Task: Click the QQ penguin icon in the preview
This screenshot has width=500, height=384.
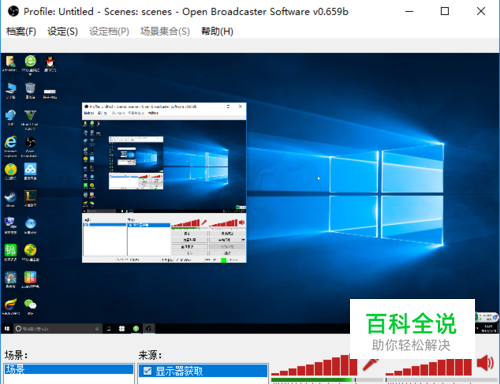Action: click(x=50, y=61)
